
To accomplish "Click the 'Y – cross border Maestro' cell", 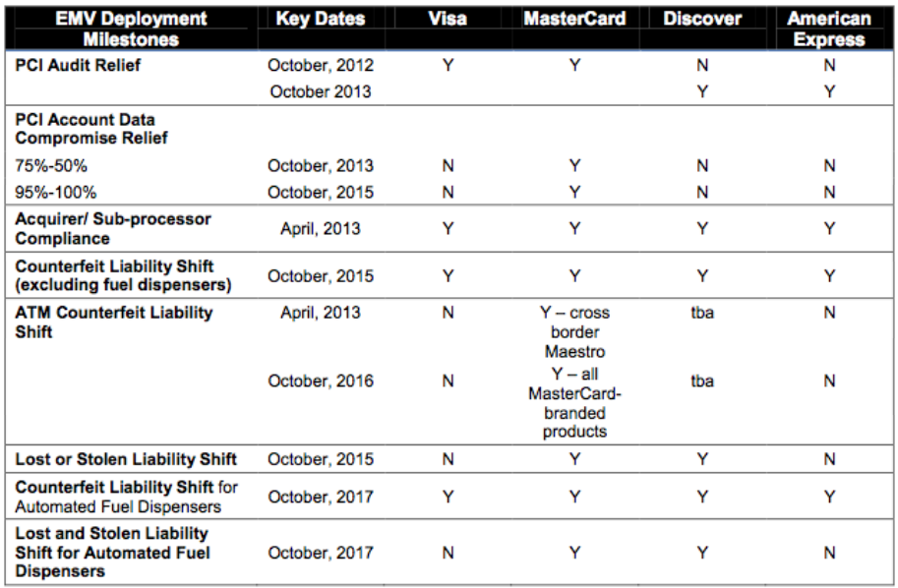I will point(574,332).
